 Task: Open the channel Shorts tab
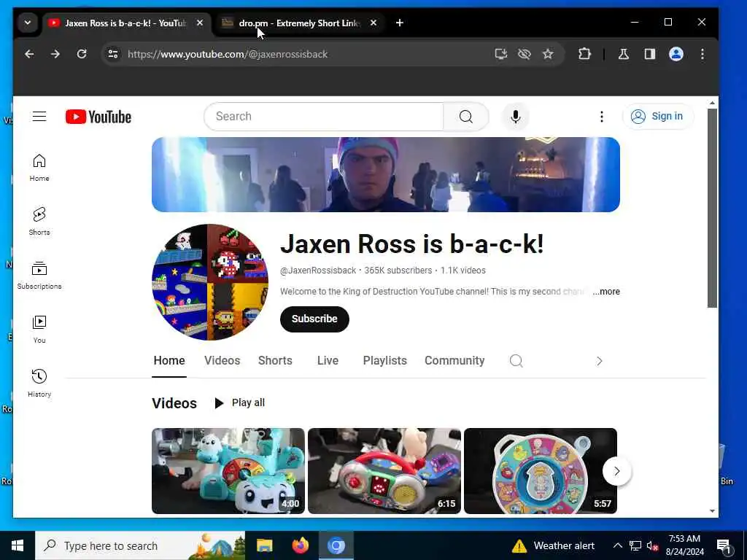pos(275,360)
